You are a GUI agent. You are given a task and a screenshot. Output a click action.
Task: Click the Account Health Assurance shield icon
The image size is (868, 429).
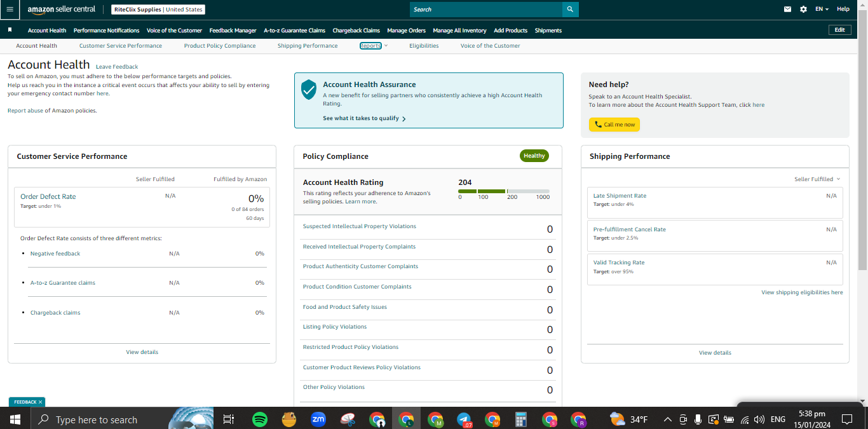[309, 90]
